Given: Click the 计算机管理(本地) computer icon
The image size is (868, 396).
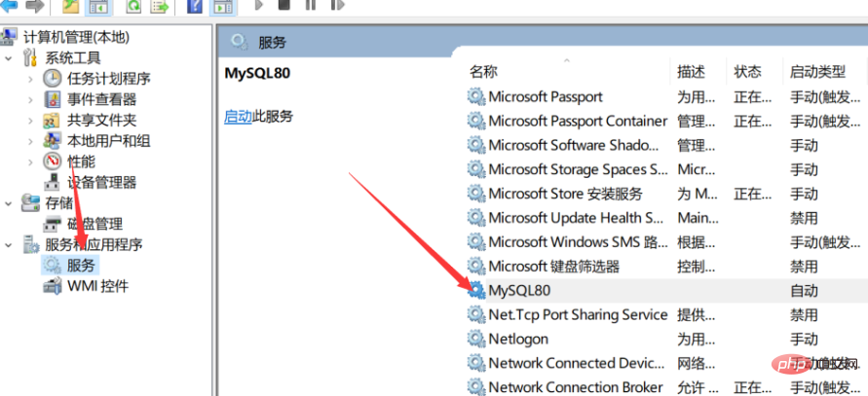Looking at the screenshot, I should pyautogui.click(x=9, y=37).
